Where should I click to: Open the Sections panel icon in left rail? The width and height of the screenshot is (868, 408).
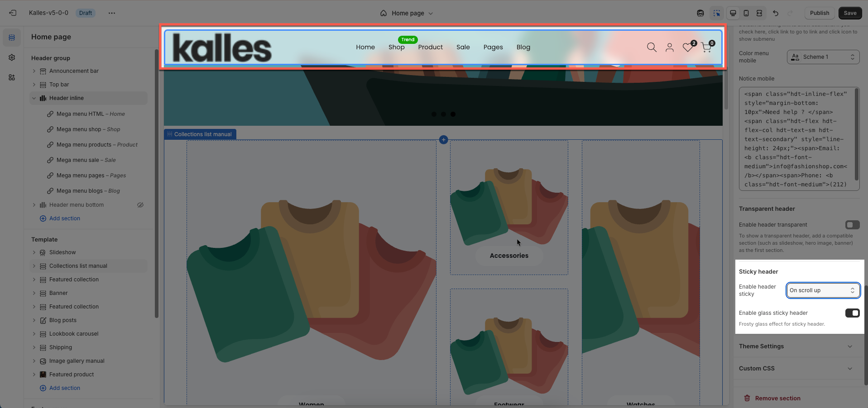click(12, 38)
